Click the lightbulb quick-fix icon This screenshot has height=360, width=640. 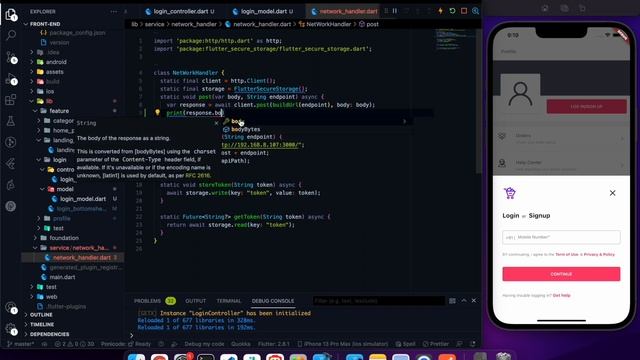click(x=158, y=113)
